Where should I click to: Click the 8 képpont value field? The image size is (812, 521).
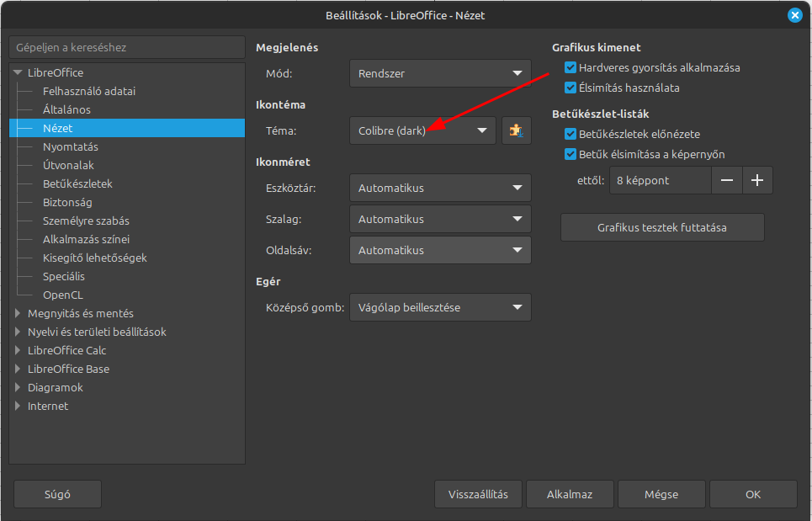661,180
